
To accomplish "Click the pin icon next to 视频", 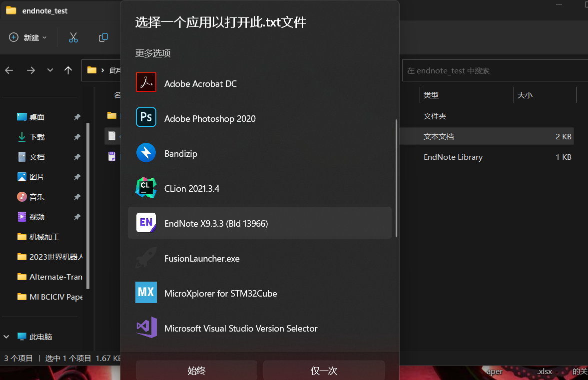I will click(77, 217).
